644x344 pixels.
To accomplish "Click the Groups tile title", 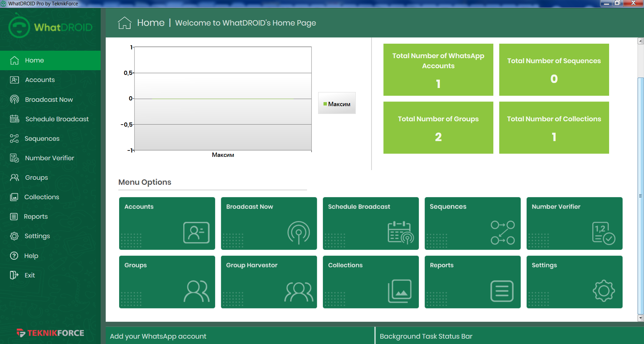I will [x=136, y=265].
